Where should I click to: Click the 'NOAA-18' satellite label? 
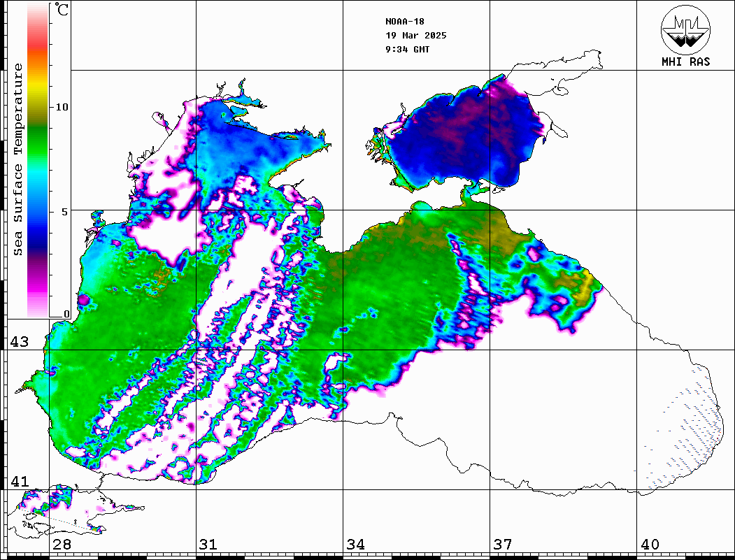(404, 22)
